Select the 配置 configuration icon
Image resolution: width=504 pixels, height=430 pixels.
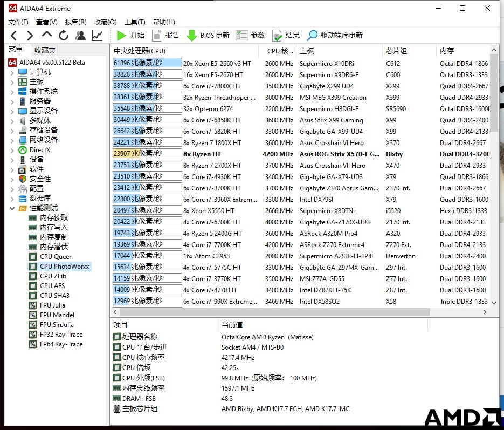23,189
